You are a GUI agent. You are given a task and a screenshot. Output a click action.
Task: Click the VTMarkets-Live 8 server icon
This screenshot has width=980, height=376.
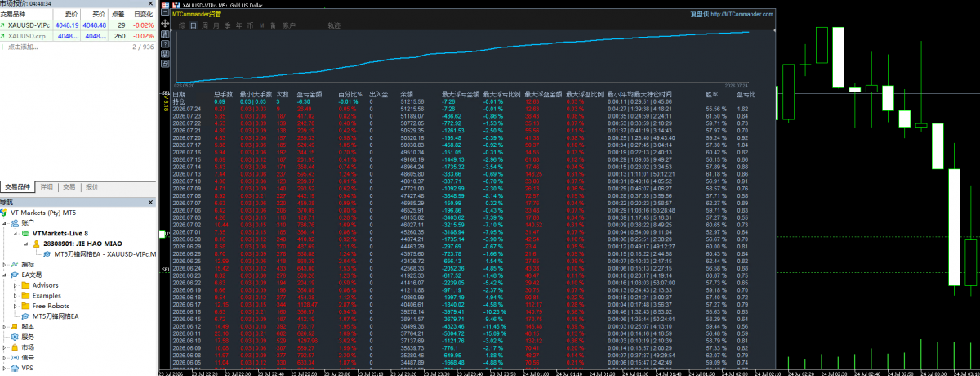click(25, 233)
